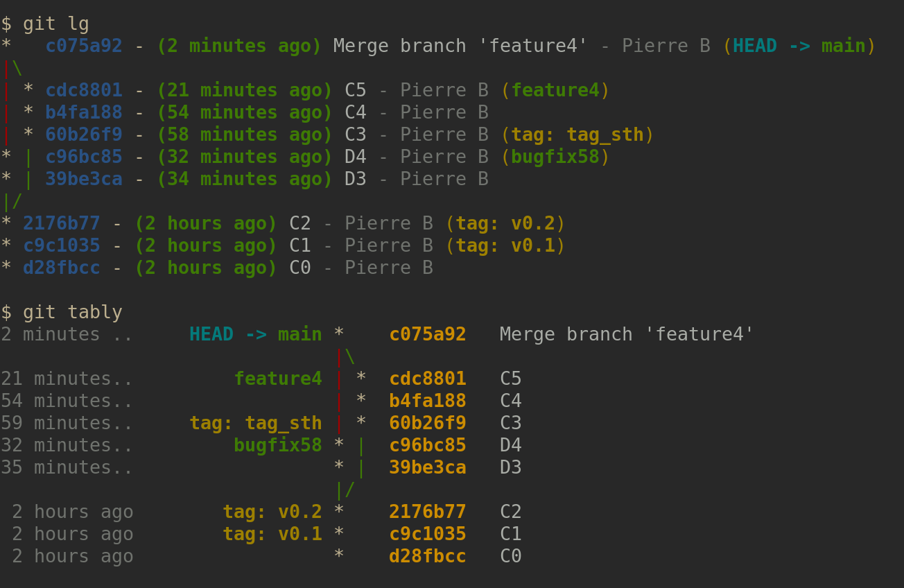Select the "tag: v0.1" label in git tably output
This screenshot has width=904, height=588.
tap(272, 535)
